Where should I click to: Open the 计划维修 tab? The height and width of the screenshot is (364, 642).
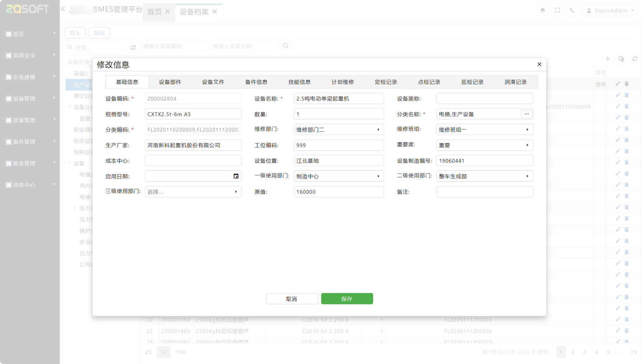[x=342, y=82]
